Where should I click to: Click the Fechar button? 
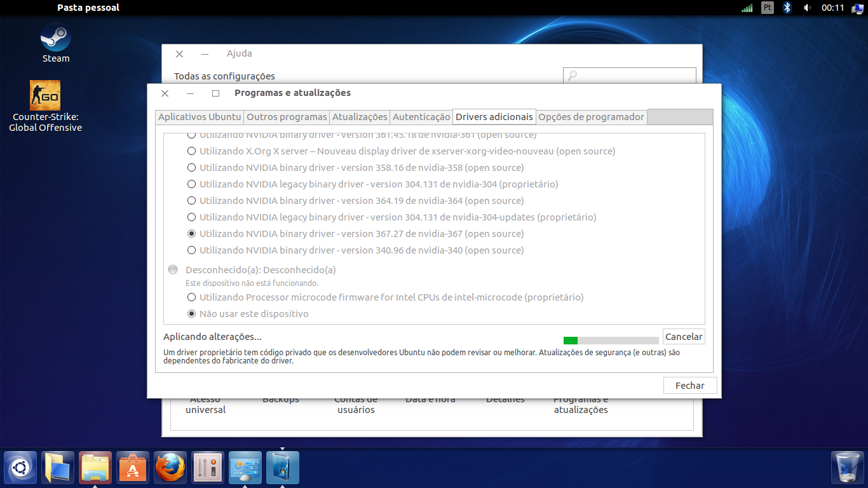[690, 386]
